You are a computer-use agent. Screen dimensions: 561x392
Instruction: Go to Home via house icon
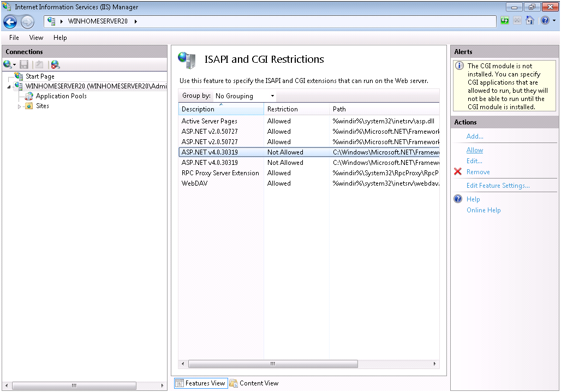click(x=529, y=21)
